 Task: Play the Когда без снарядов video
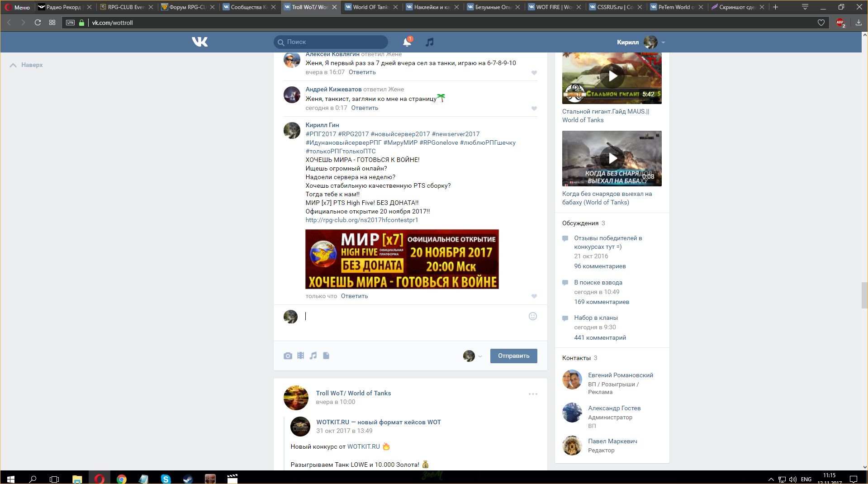[612, 158]
